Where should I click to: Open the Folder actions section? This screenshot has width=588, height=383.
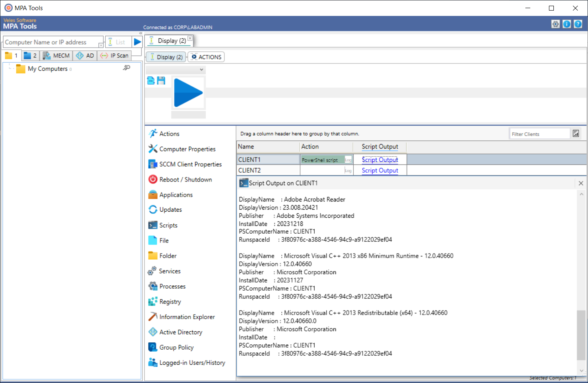(x=162, y=256)
